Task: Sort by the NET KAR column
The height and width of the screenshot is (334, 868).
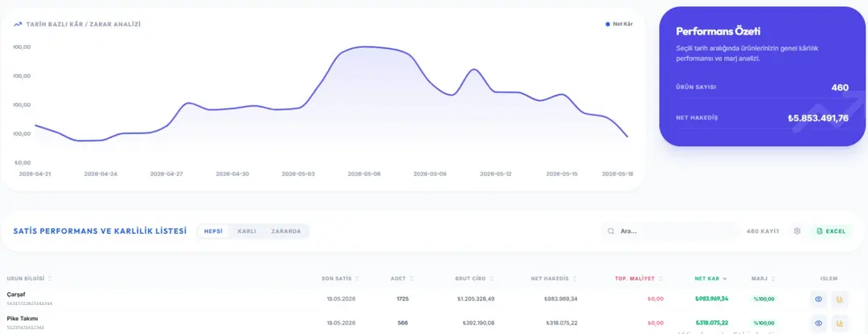Action: tap(710, 279)
